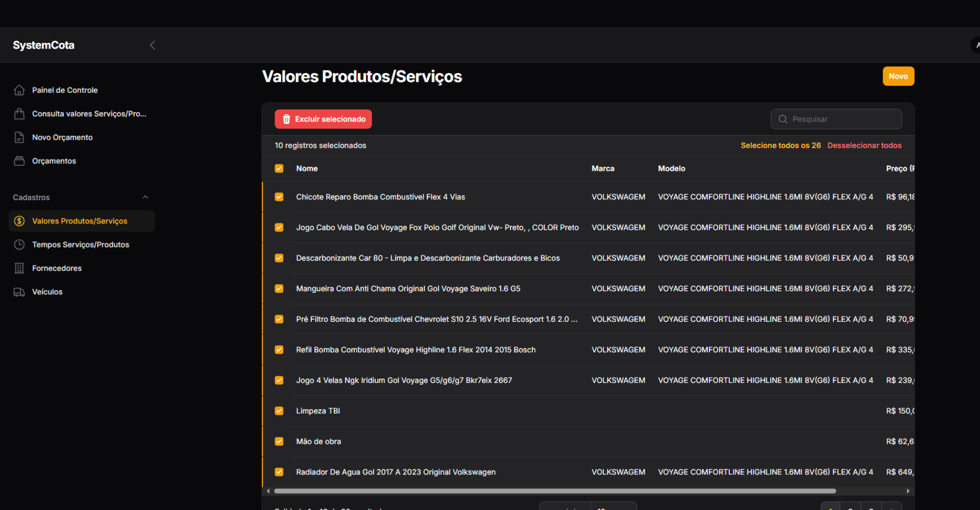Screen dimensions: 980x510
Task: Open Fornecedores in the sidebar
Action: tap(82, 268)
